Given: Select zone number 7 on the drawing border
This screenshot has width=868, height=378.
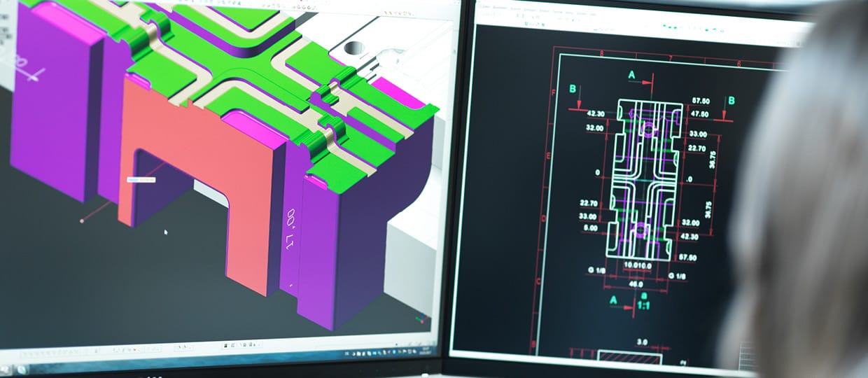Looking at the screenshot, I should [x=670, y=58].
